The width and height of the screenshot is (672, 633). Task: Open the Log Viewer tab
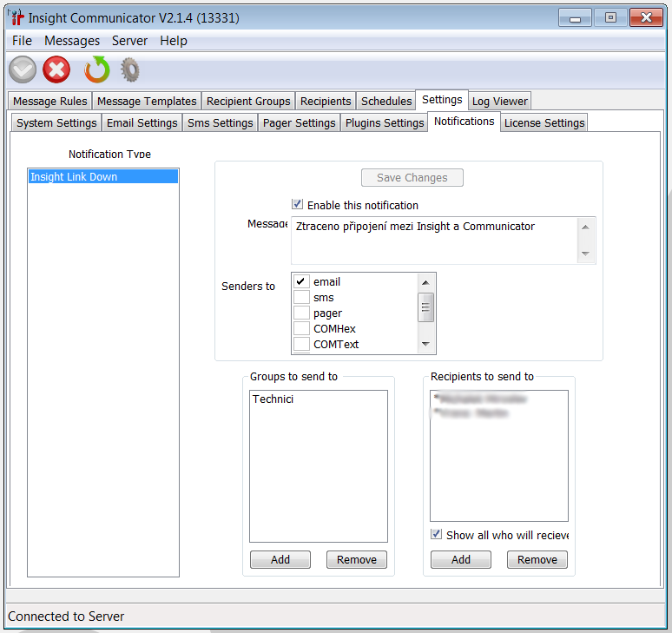(499, 101)
